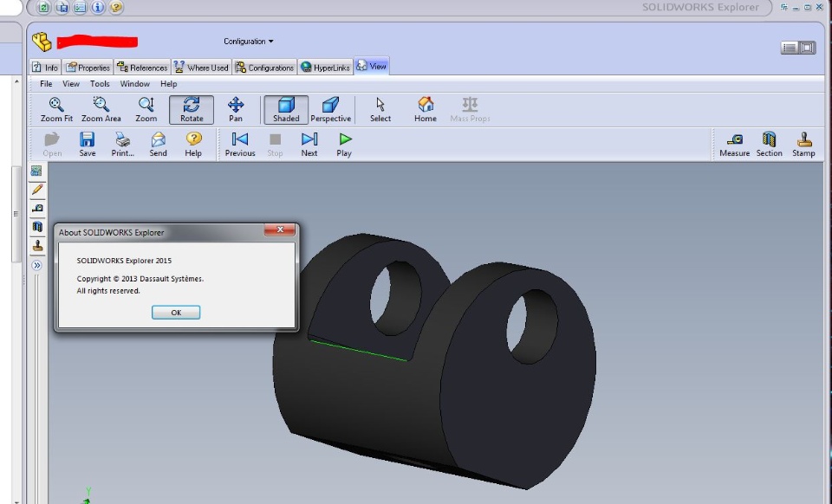Click the save-all disk icon in title bar
The height and width of the screenshot is (504, 832).
62,8
